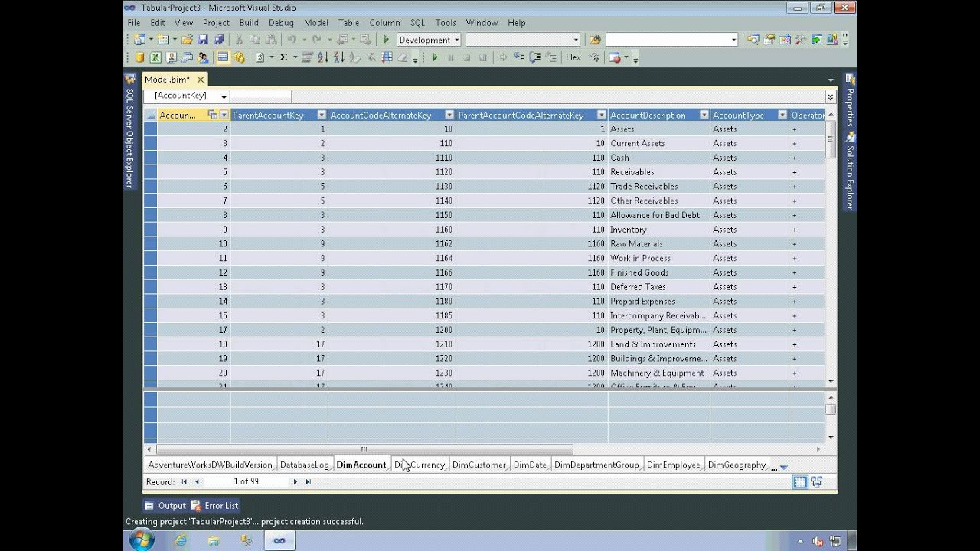980x551 pixels.
Task: Click the Open File folder icon
Action: point(187,40)
